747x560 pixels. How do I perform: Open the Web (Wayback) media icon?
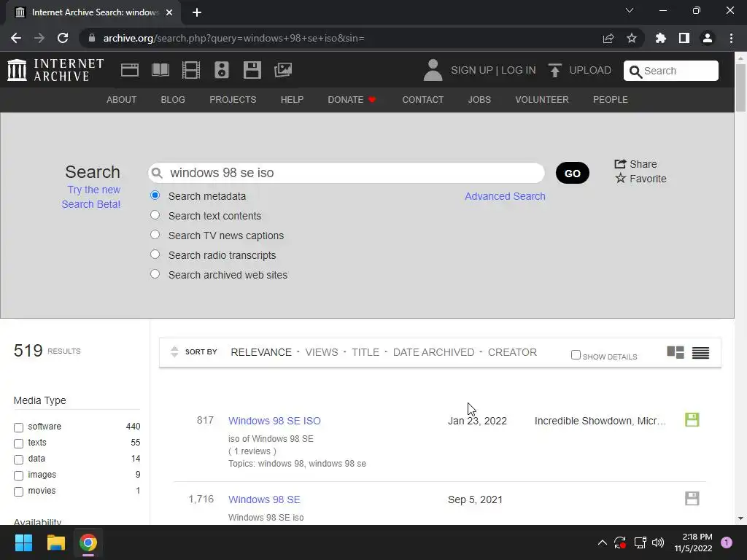click(130, 70)
